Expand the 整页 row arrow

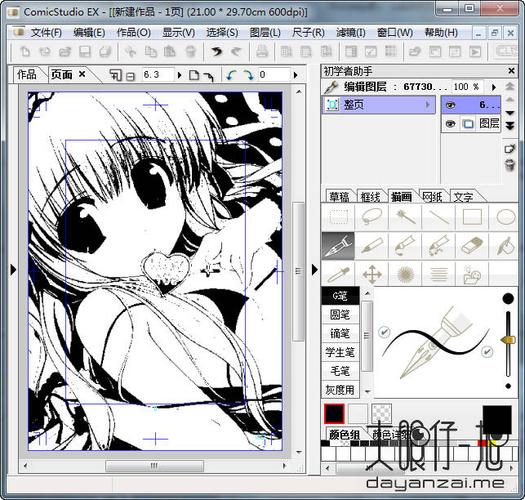click(428, 105)
